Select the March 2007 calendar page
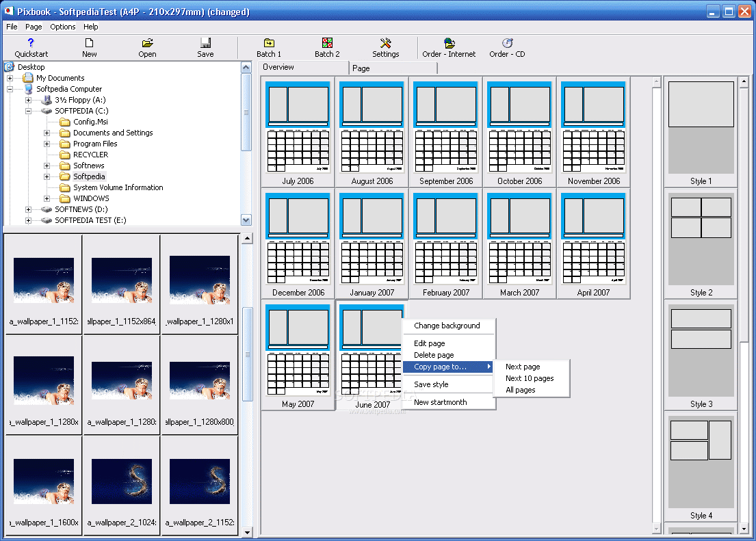Viewport: 756px width, 541px height. pos(520,243)
